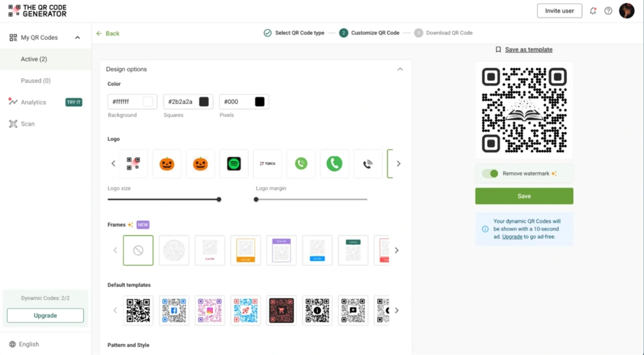Apply the Instagram default template
The width and height of the screenshot is (644, 355).
pos(210,310)
